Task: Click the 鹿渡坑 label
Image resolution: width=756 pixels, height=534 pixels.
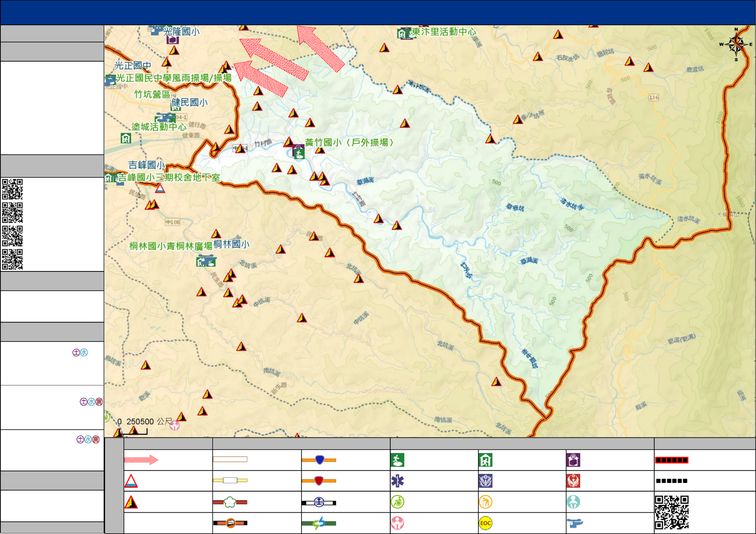Action: coord(695,69)
